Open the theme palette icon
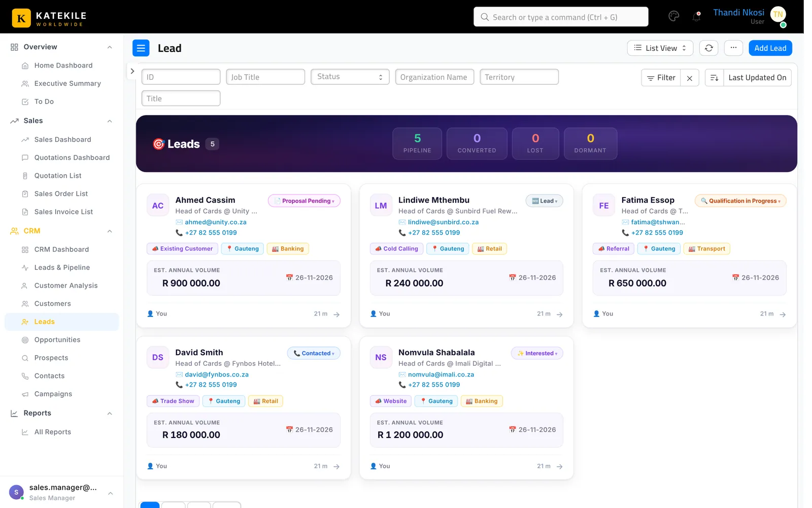 (673, 16)
